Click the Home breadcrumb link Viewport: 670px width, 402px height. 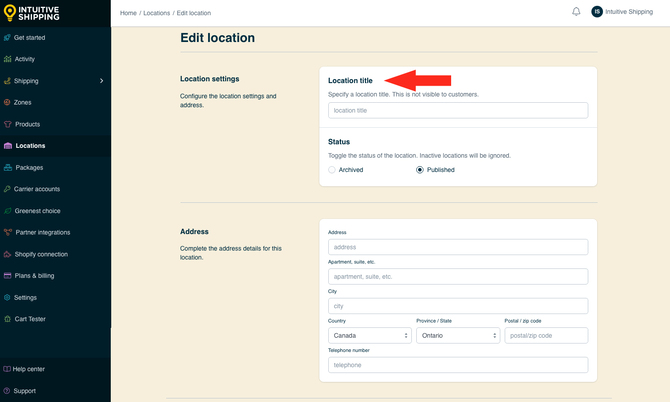(128, 13)
